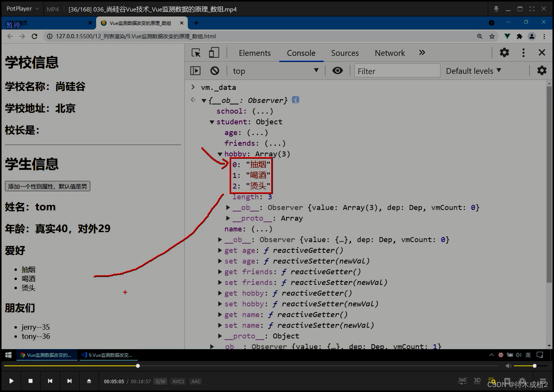Collapse the student Object node

click(212, 122)
